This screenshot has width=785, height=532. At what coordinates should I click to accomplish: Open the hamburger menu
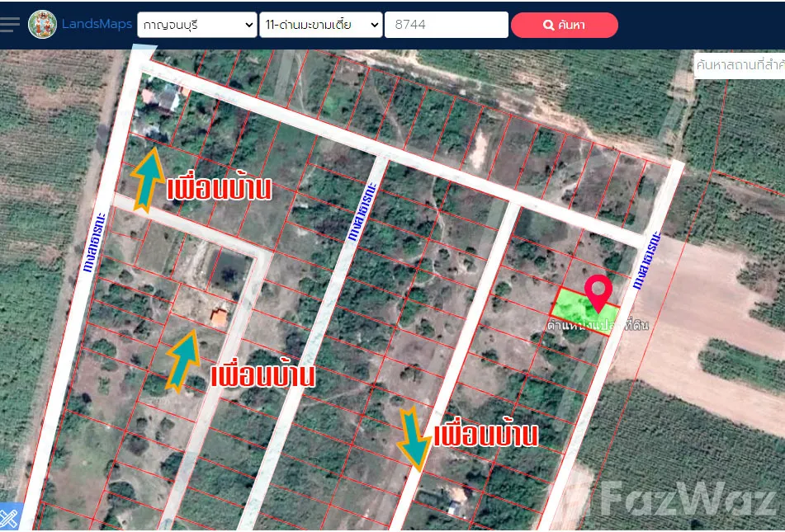(10, 24)
